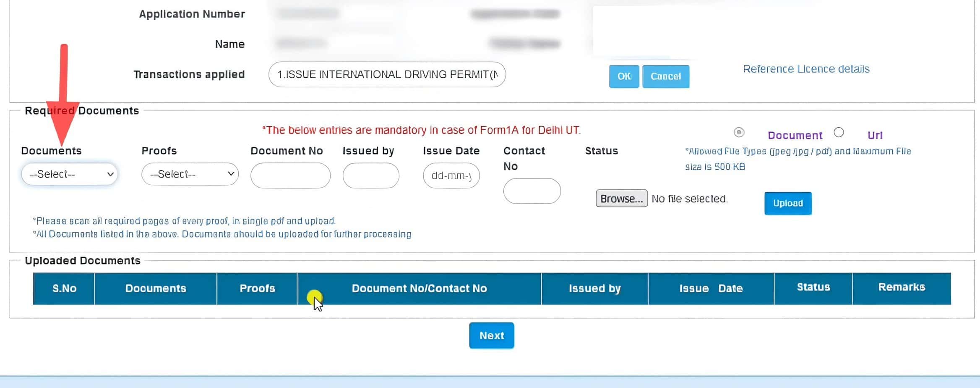Click the Cancel button
The width and height of the screenshot is (980, 388).
[x=665, y=76]
